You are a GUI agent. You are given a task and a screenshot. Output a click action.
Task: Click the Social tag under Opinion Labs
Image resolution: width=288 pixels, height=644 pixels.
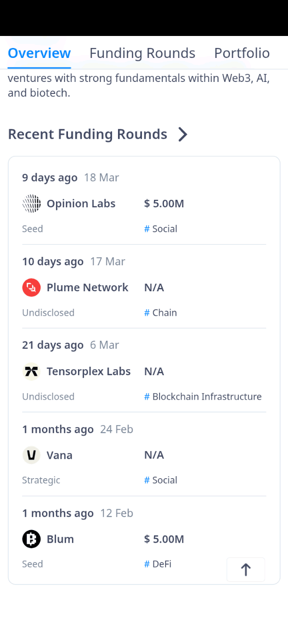click(161, 229)
